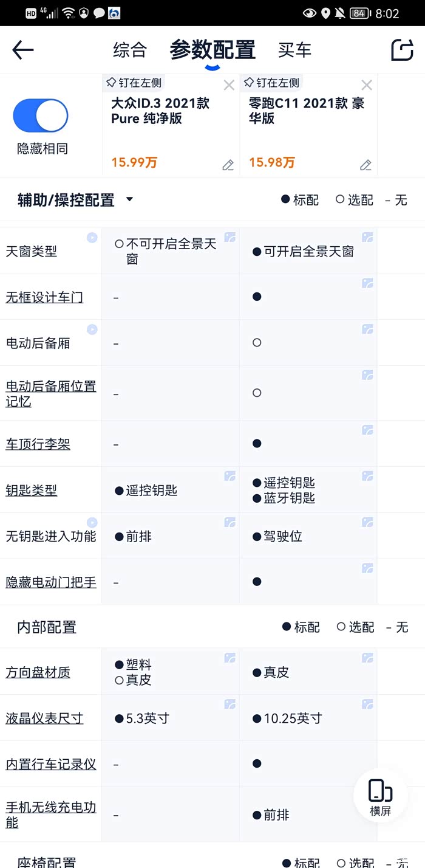Pin 大众ID.3 column to the left
This screenshot has width=425, height=868.
134,83
